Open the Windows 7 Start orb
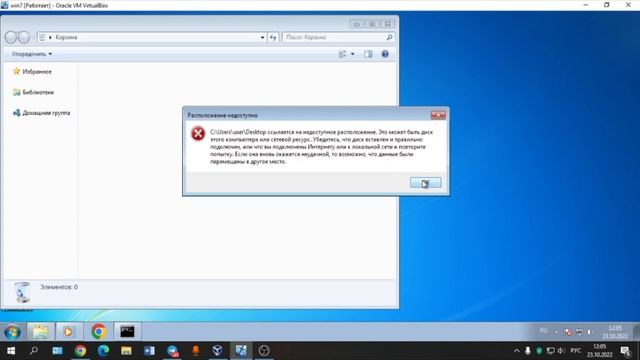640x360 pixels. (x=12, y=331)
